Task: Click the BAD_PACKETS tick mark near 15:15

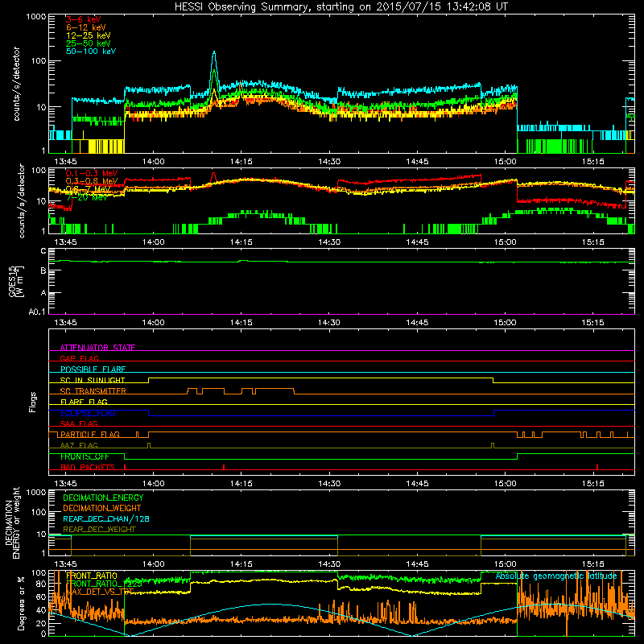Action: (x=597, y=467)
